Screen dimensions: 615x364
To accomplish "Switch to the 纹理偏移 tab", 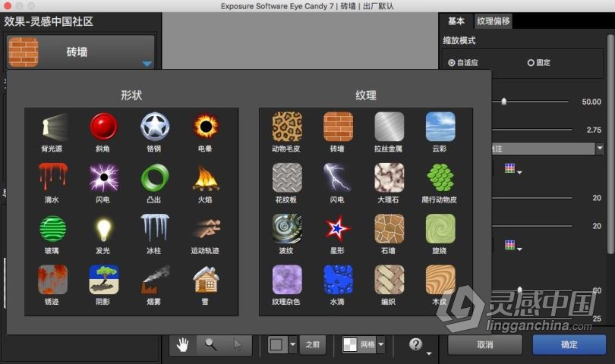I will [493, 21].
